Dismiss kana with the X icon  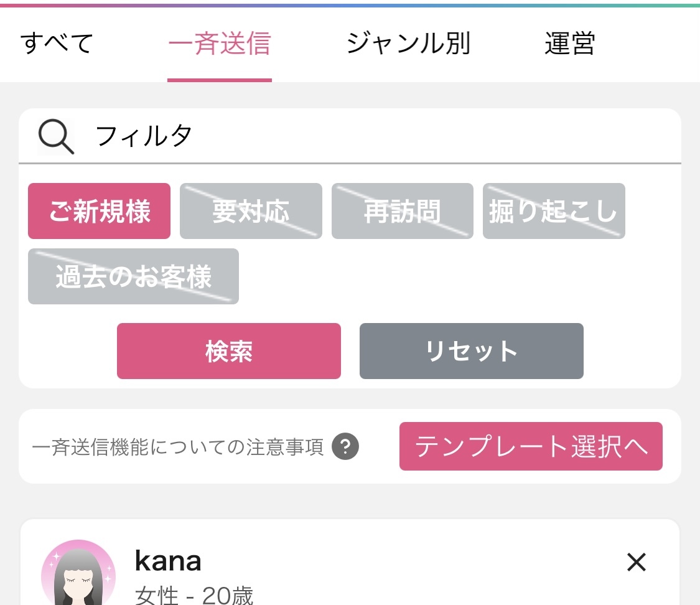pos(636,561)
